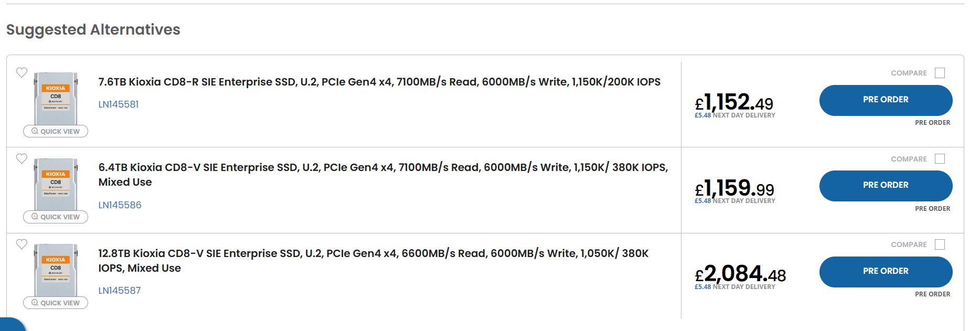Image resolution: width=980 pixels, height=331 pixels.
Task: Pre order the £2,084.48 Kioxia SSD
Action: 886,271
